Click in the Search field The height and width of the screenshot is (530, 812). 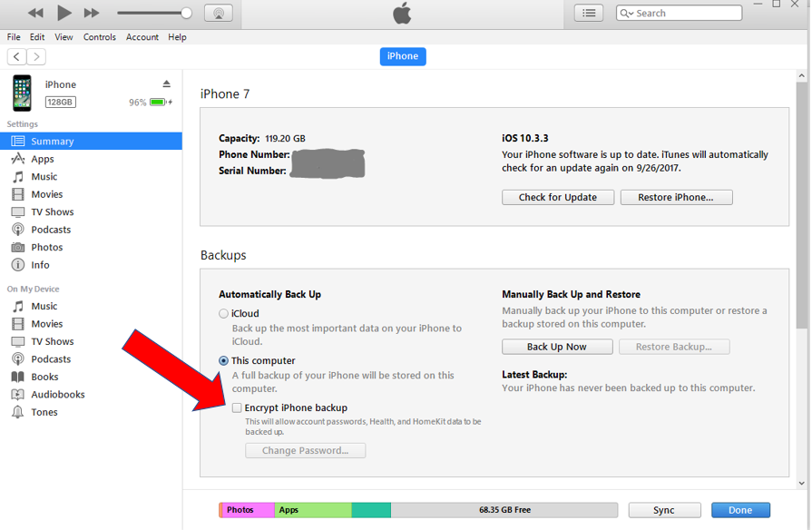(x=679, y=13)
